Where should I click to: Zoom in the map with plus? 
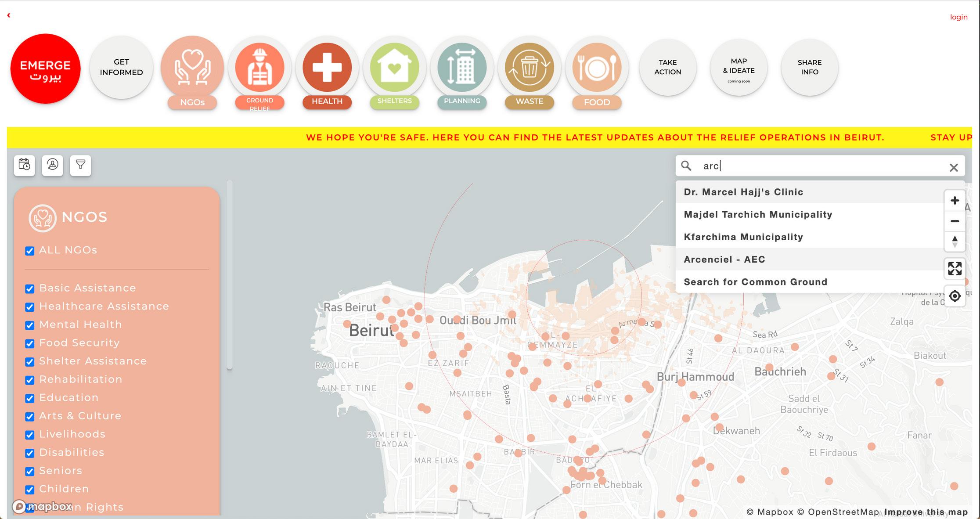[x=955, y=201]
